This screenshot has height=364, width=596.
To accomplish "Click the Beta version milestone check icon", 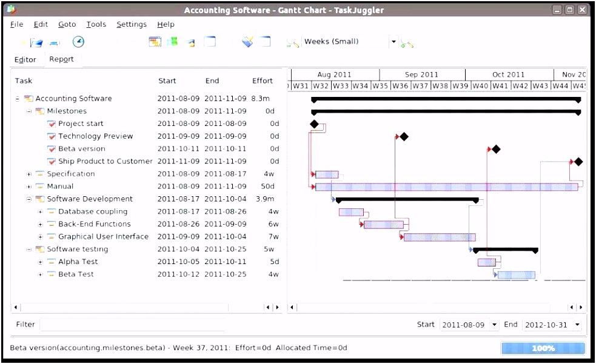I will pyautogui.click(x=52, y=149).
